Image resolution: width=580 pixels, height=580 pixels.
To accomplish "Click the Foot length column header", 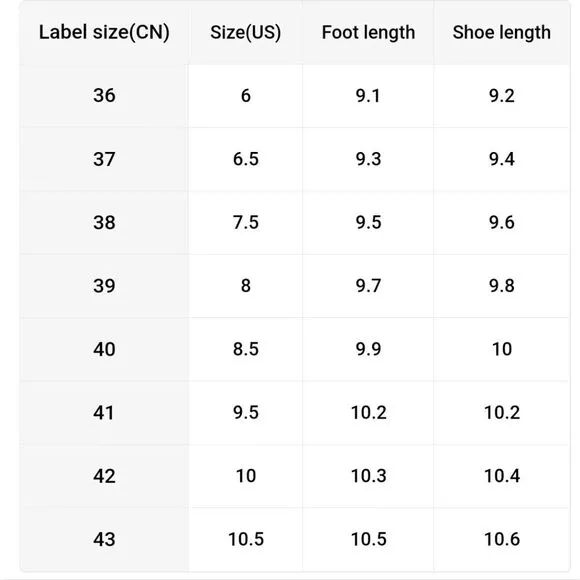I will [x=368, y=32].
